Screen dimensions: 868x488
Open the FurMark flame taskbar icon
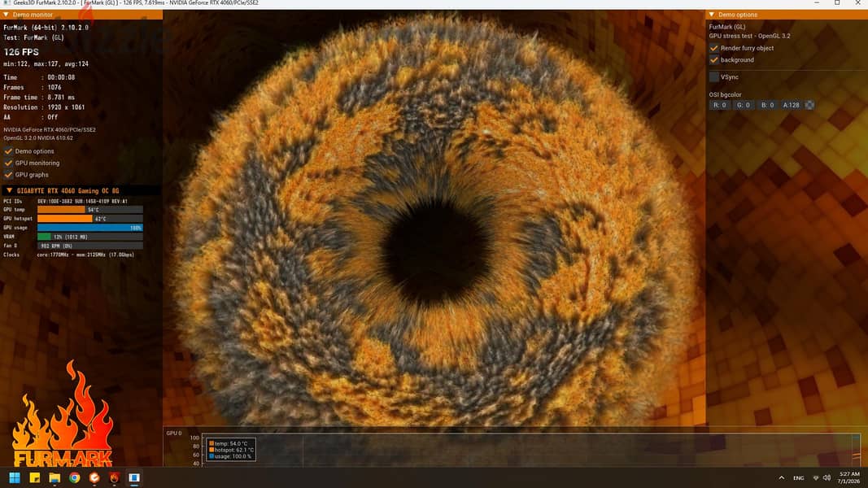click(x=114, y=477)
